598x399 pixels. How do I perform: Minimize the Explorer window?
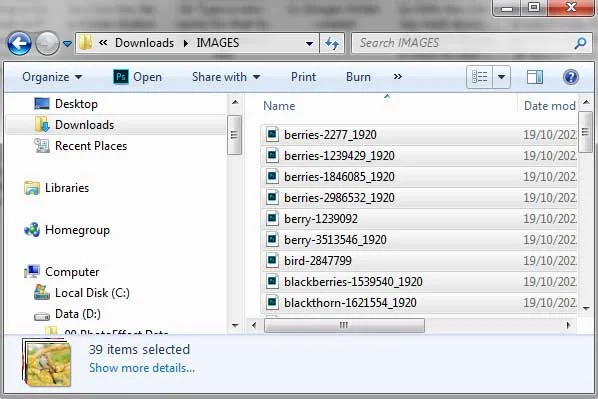(x=507, y=8)
